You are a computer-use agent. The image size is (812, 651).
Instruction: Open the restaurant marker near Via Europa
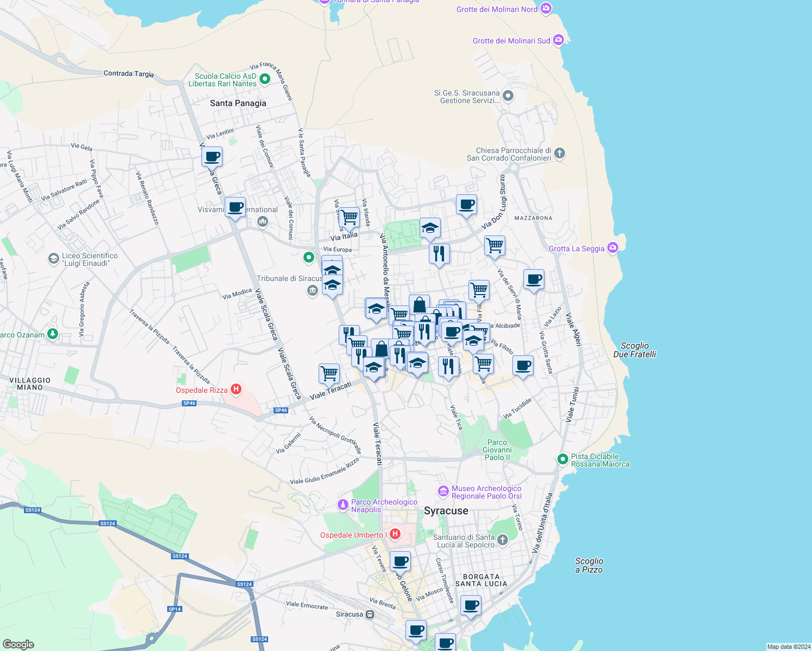click(439, 252)
